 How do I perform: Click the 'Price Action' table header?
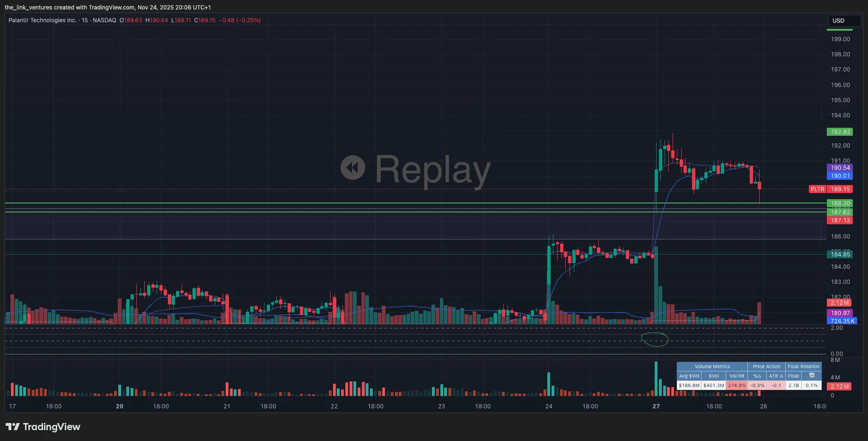click(x=766, y=367)
